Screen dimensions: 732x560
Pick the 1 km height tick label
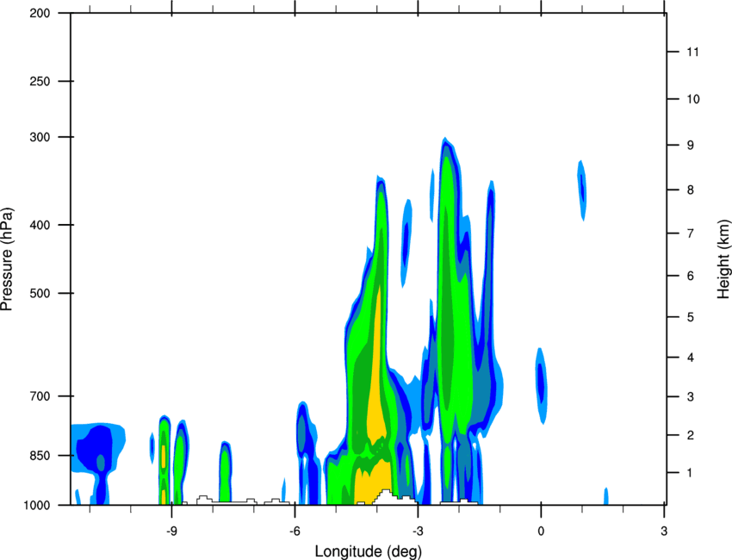click(x=690, y=473)
